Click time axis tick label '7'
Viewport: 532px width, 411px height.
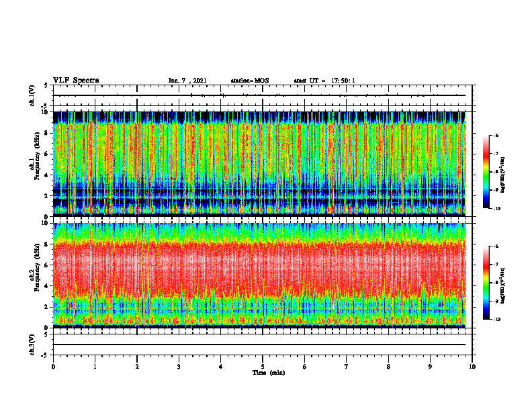(x=346, y=367)
